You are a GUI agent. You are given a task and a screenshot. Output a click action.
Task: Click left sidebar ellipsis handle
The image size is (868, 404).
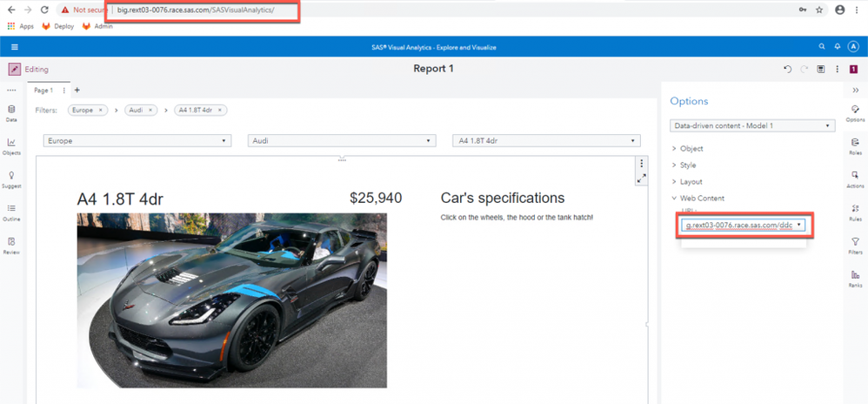click(x=11, y=91)
